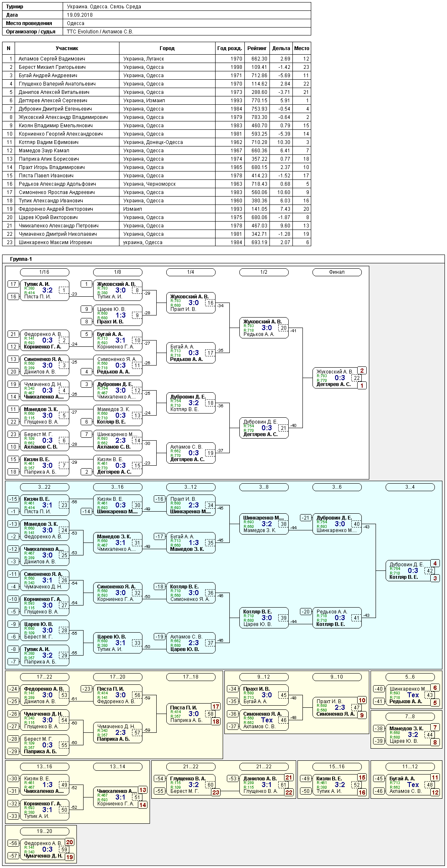447x868 pixels.
Task: Select the 3...22 bracket header
Action: (x=44, y=487)
